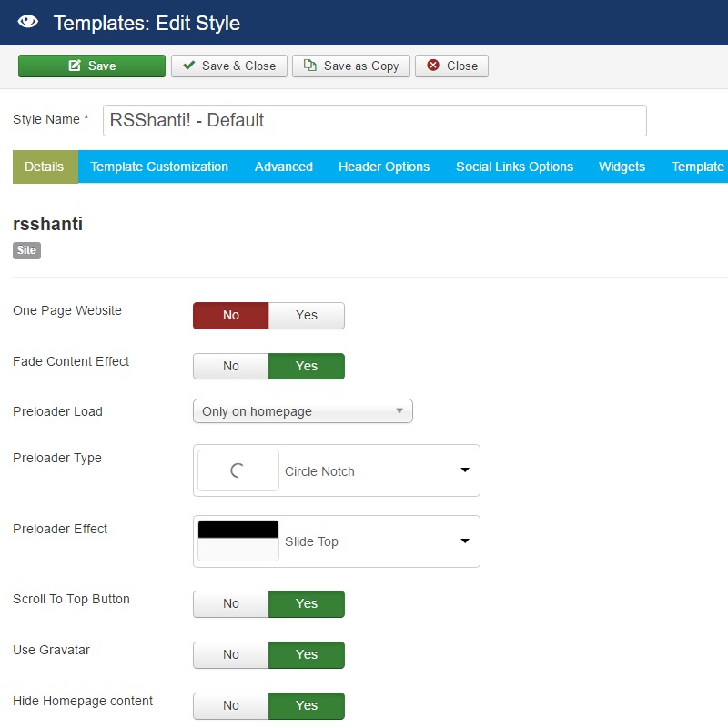Click the rsshanti template heading

[48, 224]
